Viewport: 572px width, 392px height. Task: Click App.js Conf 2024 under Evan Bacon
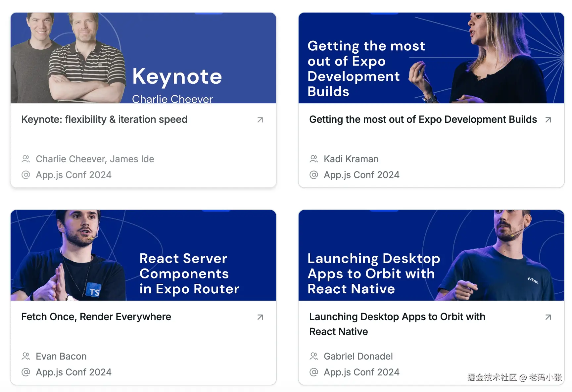coord(74,372)
